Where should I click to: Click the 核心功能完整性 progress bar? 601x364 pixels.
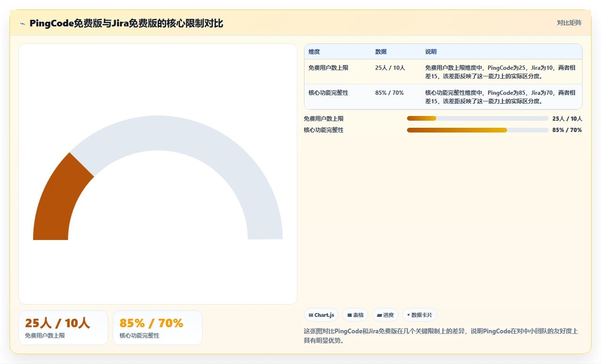coord(478,130)
